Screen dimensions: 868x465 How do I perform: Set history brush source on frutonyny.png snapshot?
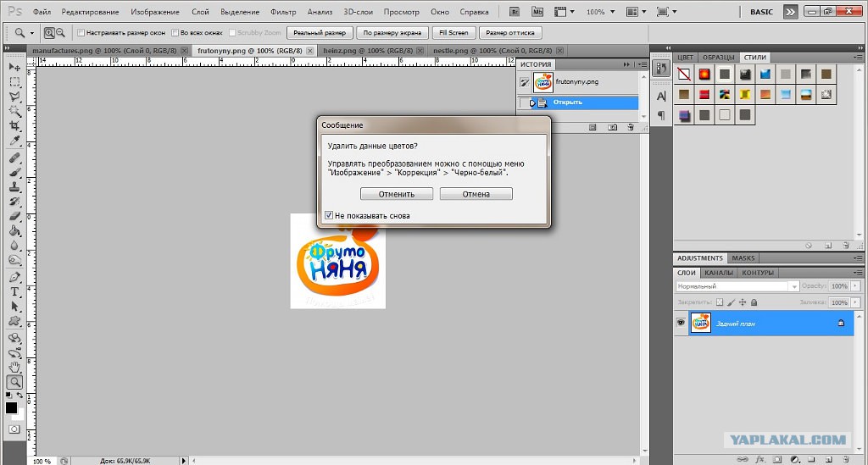524,82
